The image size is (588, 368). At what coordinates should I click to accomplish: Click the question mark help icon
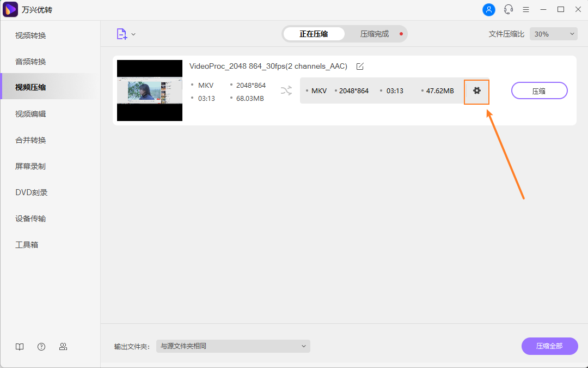tap(41, 346)
